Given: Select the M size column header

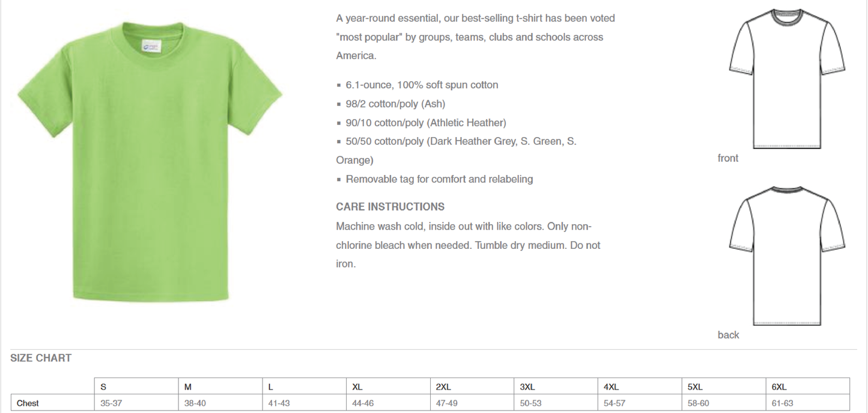Looking at the screenshot, I should pyautogui.click(x=220, y=387).
